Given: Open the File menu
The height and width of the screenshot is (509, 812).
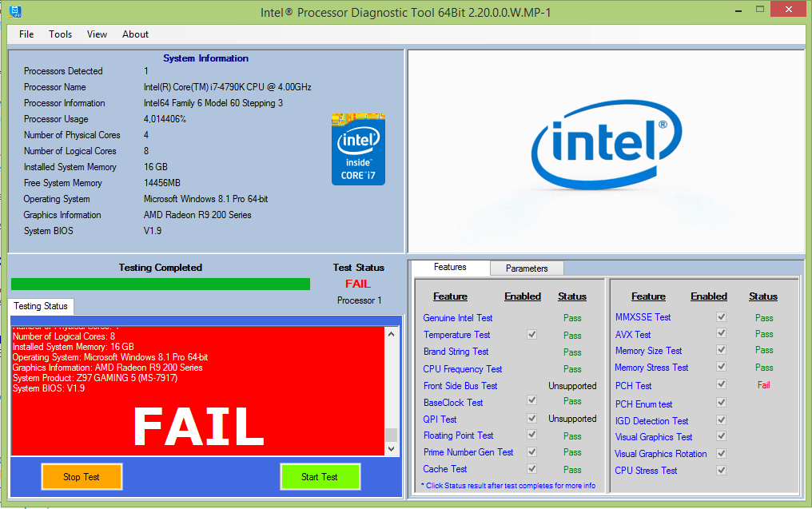Looking at the screenshot, I should (x=26, y=34).
